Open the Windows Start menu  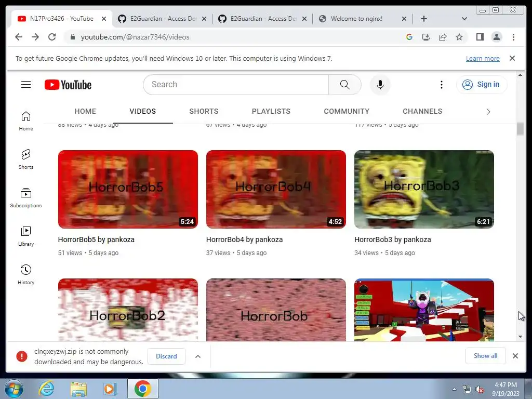click(x=14, y=389)
